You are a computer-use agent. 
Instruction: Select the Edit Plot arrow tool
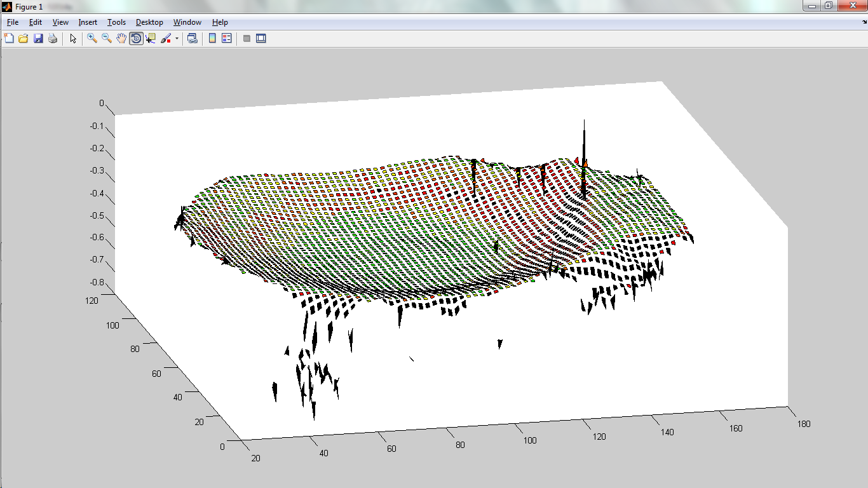[73, 39]
